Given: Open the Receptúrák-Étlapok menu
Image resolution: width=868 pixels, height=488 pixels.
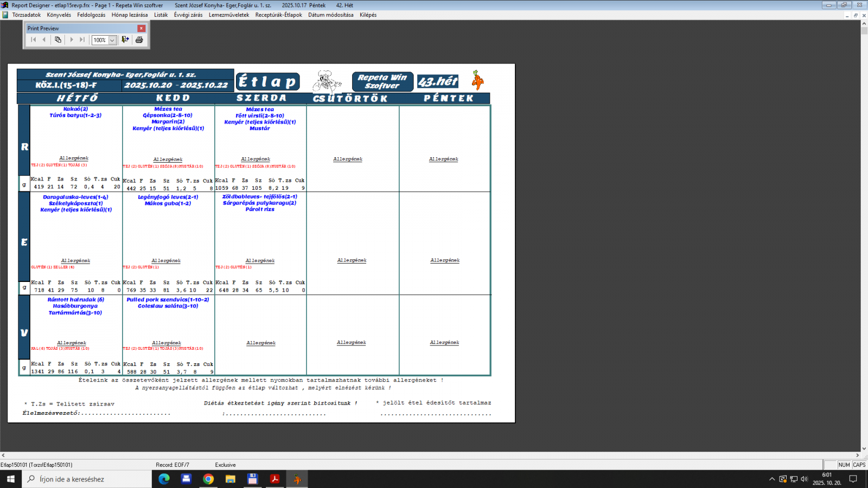Looking at the screenshot, I should [x=278, y=15].
